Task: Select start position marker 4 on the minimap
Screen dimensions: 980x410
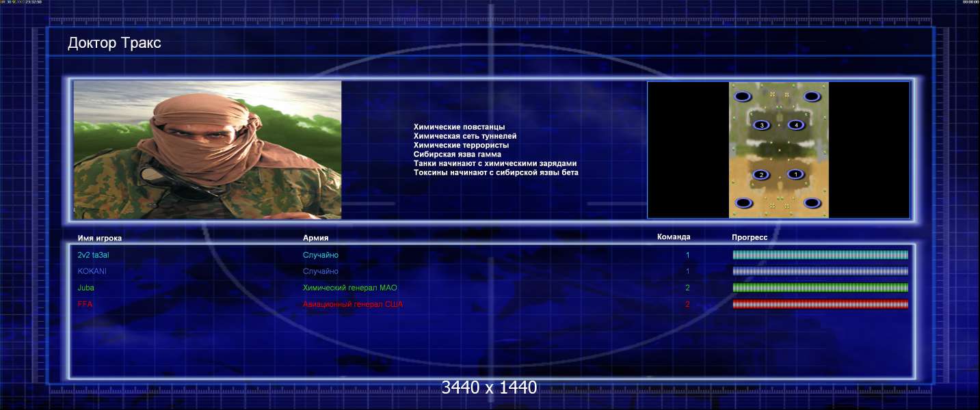Action: click(x=795, y=125)
